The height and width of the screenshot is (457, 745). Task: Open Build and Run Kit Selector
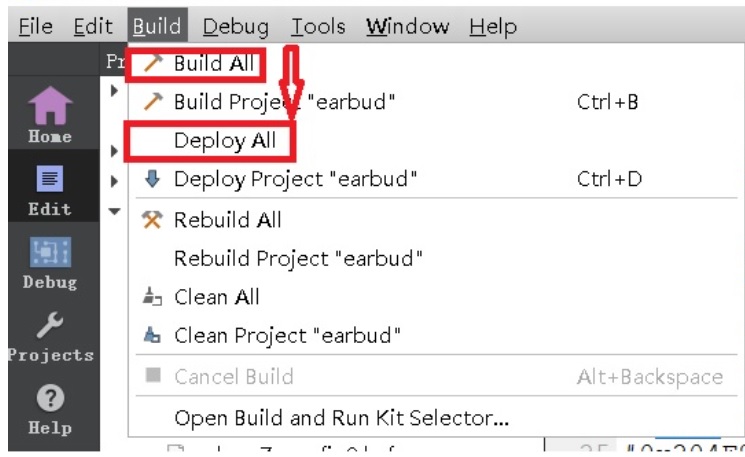pyautogui.click(x=341, y=417)
